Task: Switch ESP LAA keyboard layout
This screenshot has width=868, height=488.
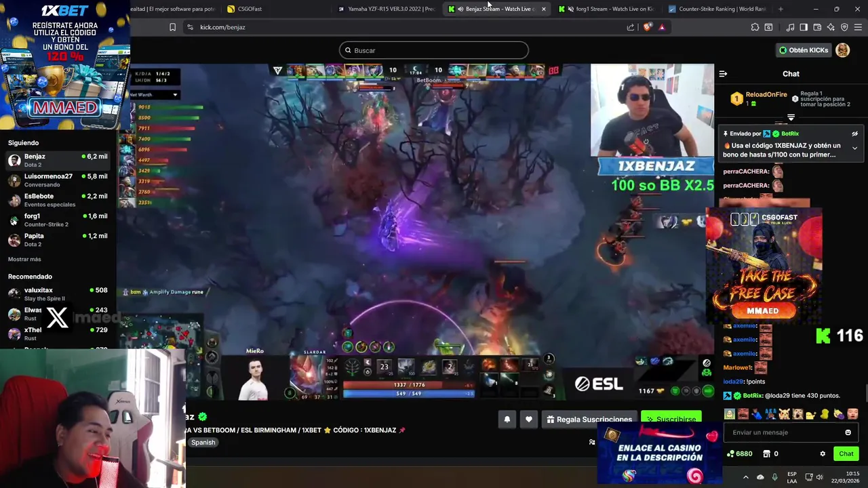Action: pyautogui.click(x=792, y=477)
